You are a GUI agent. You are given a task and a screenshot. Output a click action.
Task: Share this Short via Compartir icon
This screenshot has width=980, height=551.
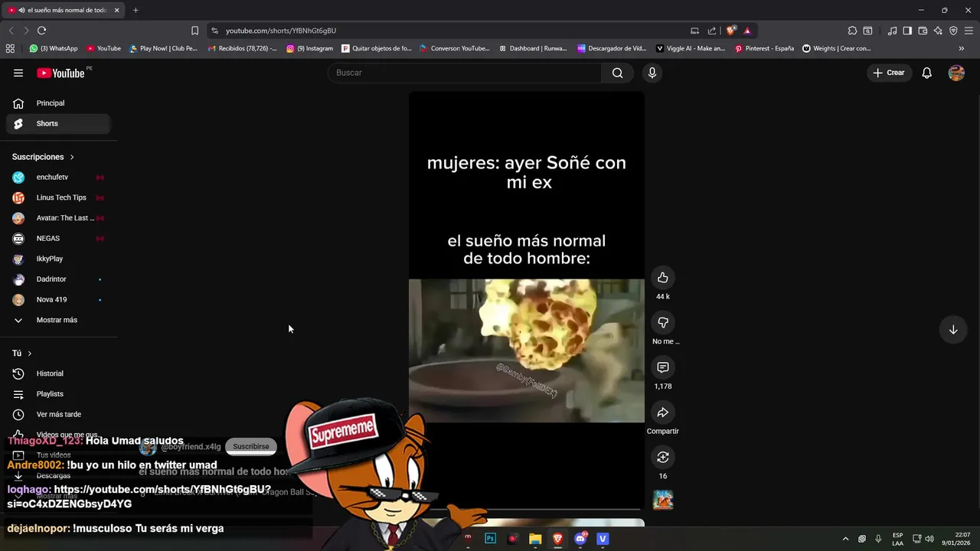[x=663, y=412]
